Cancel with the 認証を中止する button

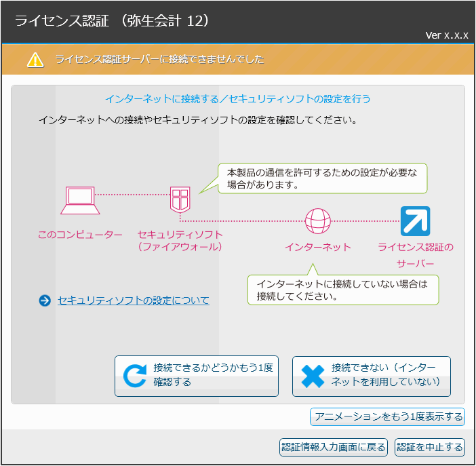(430, 447)
